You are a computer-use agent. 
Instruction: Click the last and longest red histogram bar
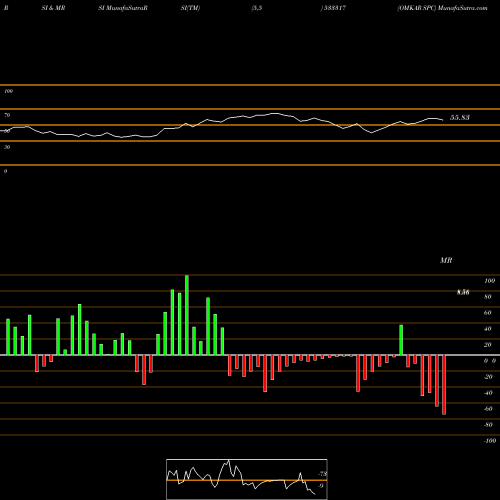(x=444, y=385)
